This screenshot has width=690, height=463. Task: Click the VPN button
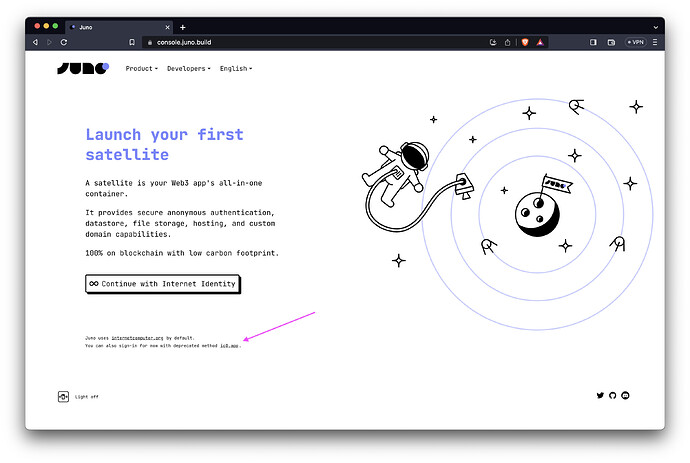click(636, 42)
